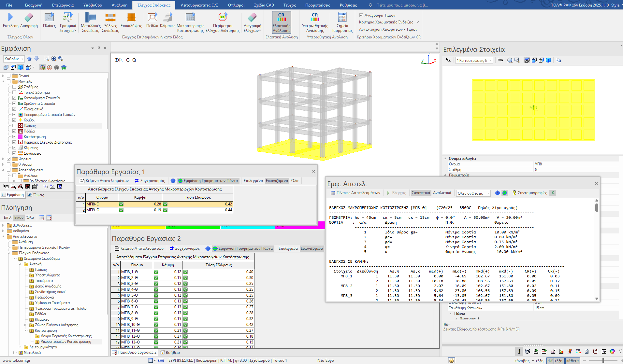Select the Πέδιλα check tool
This screenshot has width=623, height=364.
(x=152, y=17)
